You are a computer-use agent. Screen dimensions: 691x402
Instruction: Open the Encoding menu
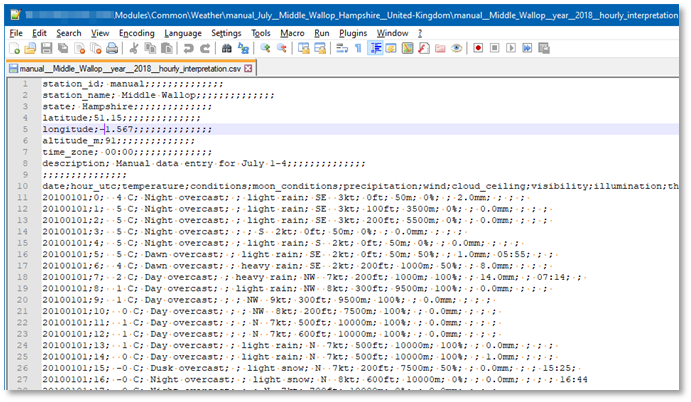pos(136,33)
